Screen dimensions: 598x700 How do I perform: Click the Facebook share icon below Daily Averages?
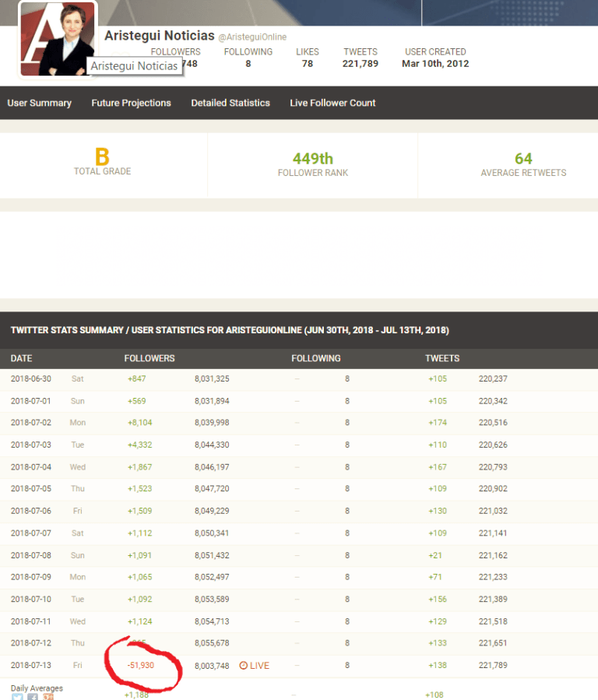pos(33,697)
